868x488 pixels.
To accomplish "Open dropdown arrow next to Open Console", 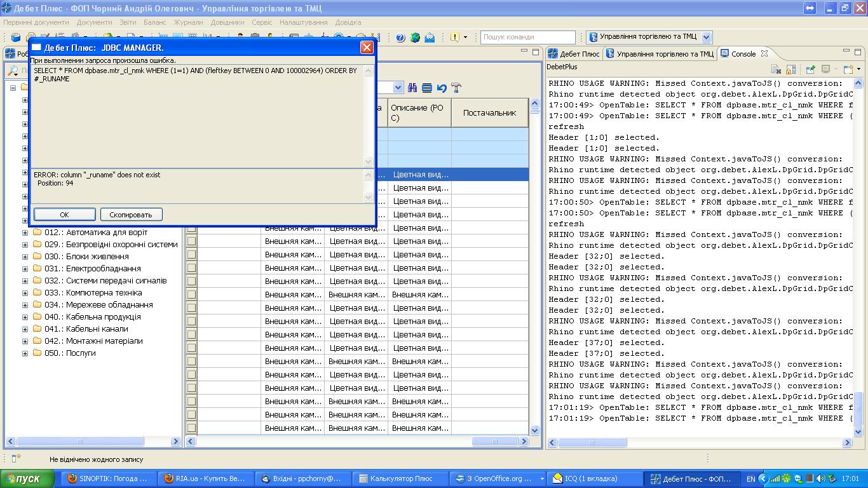I will tap(858, 69).
